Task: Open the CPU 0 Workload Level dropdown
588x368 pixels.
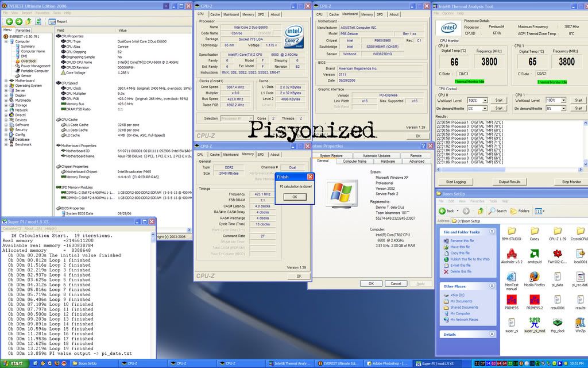Action: point(485,101)
